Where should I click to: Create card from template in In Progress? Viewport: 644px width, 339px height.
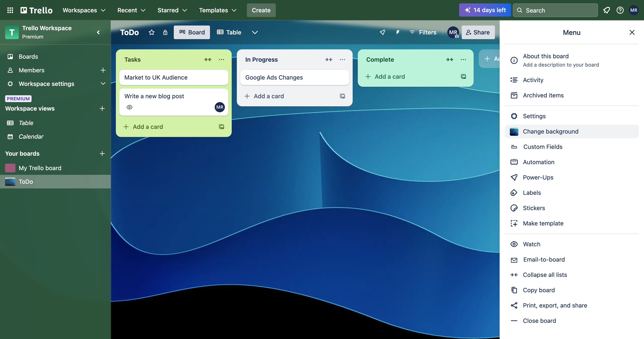[342, 96]
